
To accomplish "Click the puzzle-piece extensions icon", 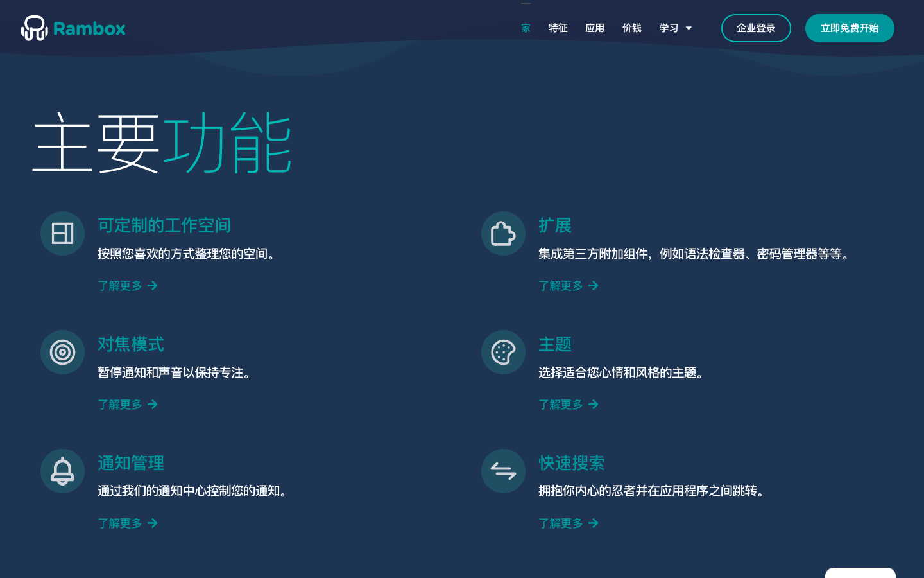I will click(503, 233).
